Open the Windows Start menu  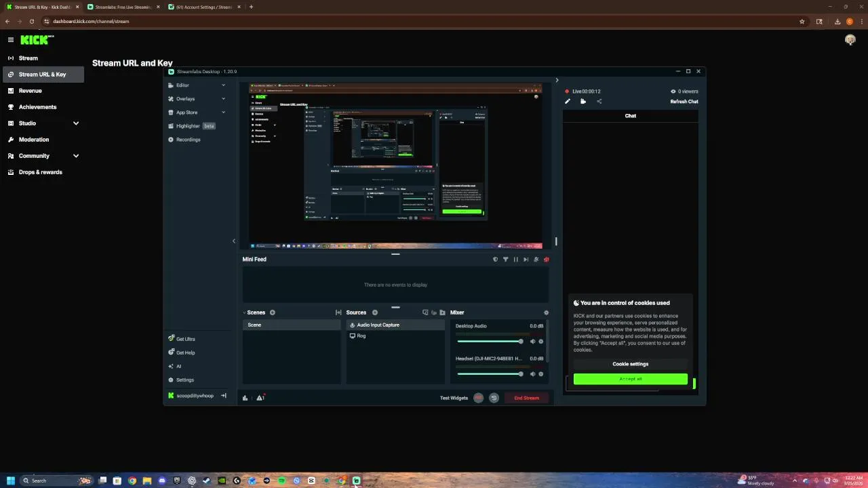[10, 481]
